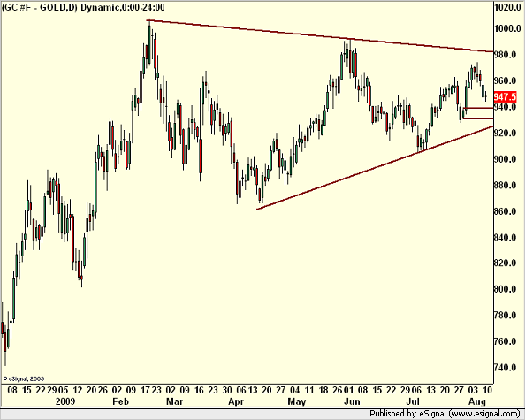Click the Jul month label
This screenshot has width=525, height=420.
point(413,401)
